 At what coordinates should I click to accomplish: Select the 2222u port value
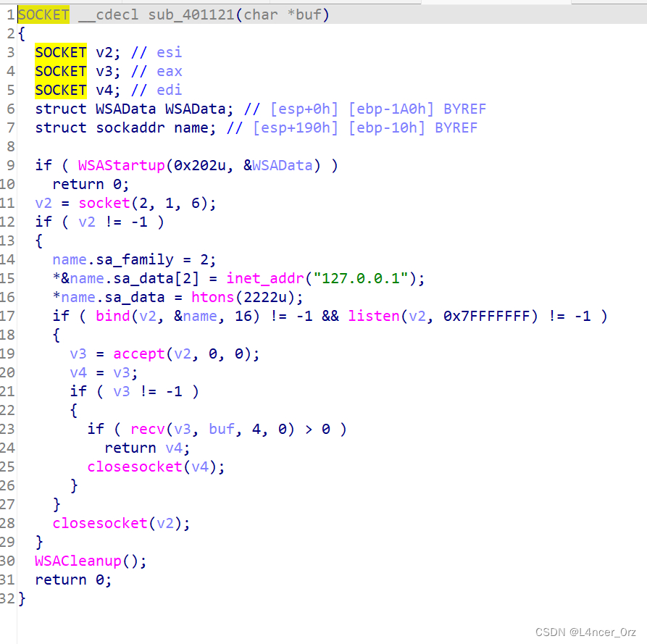[265, 298]
